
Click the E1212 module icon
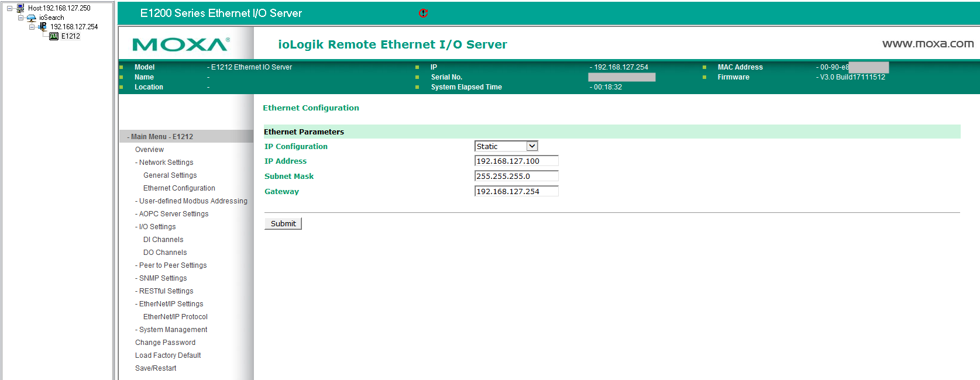[x=54, y=36]
